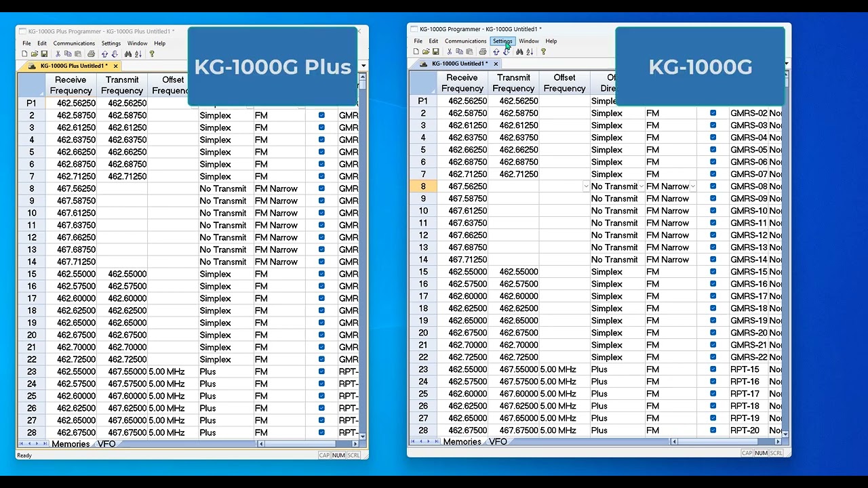
Task: Click Offset Frequency column header in KG-1000G Programmer window
Action: coord(564,83)
